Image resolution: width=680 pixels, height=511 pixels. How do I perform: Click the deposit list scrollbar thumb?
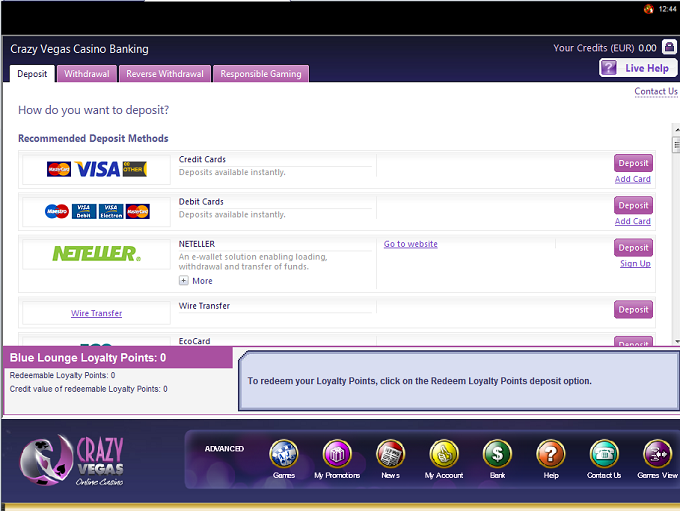pyautogui.click(x=676, y=145)
